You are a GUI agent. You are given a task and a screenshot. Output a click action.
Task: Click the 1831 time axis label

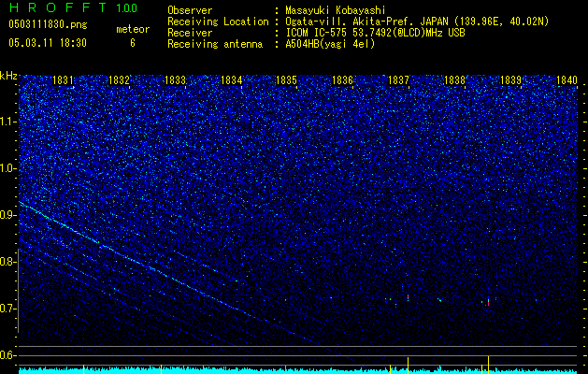(63, 80)
